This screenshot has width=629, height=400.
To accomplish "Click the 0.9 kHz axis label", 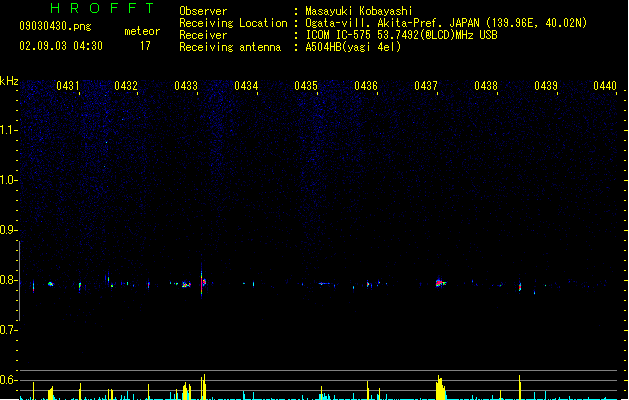I will pos(8,230).
